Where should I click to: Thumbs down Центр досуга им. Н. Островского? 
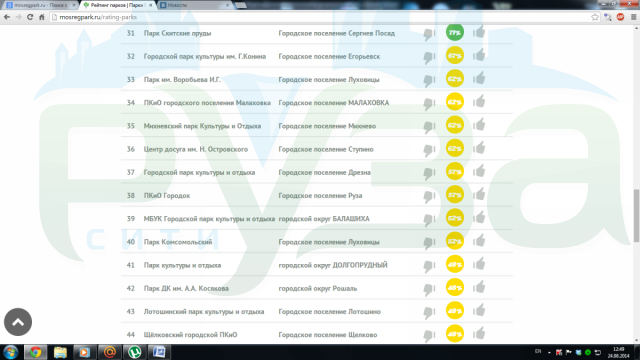(x=429, y=151)
